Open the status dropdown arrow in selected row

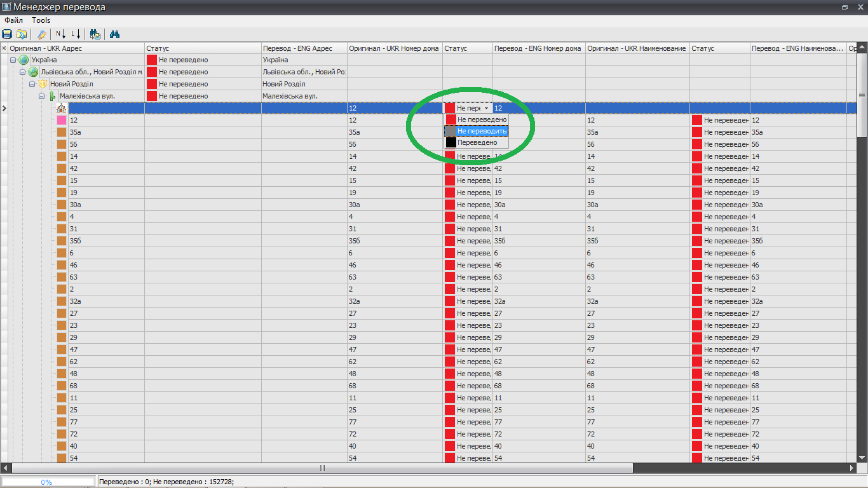486,109
